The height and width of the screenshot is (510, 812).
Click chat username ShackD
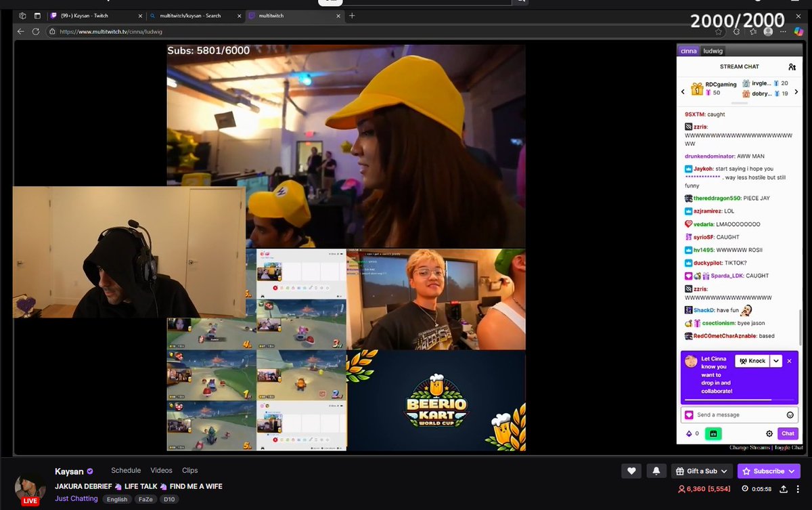click(x=704, y=310)
